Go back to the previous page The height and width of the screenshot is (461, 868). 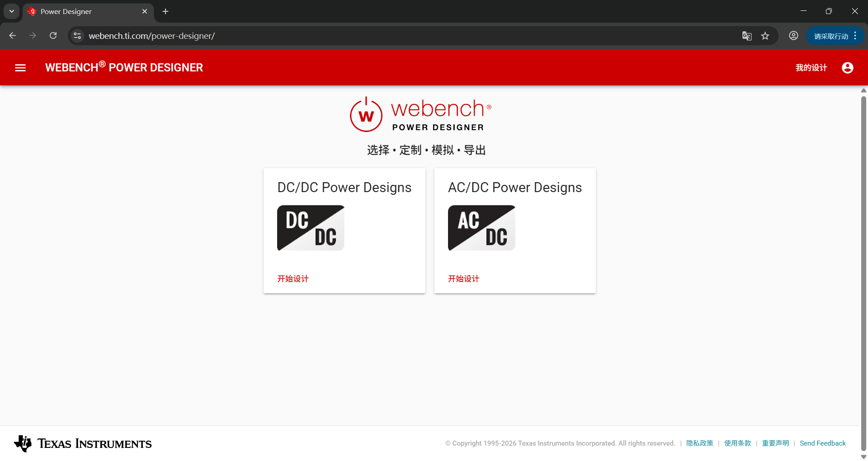[x=13, y=36]
